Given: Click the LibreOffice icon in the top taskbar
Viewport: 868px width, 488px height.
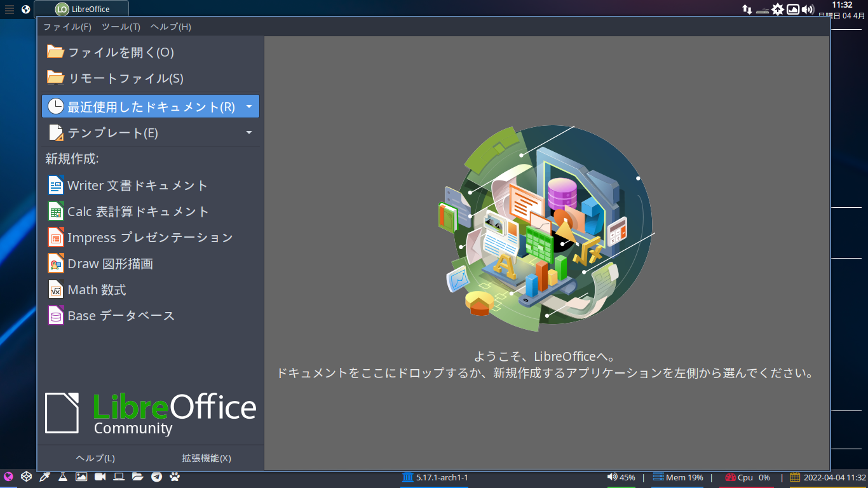Looking at the screenshot, I should click(x=62, y=9).
